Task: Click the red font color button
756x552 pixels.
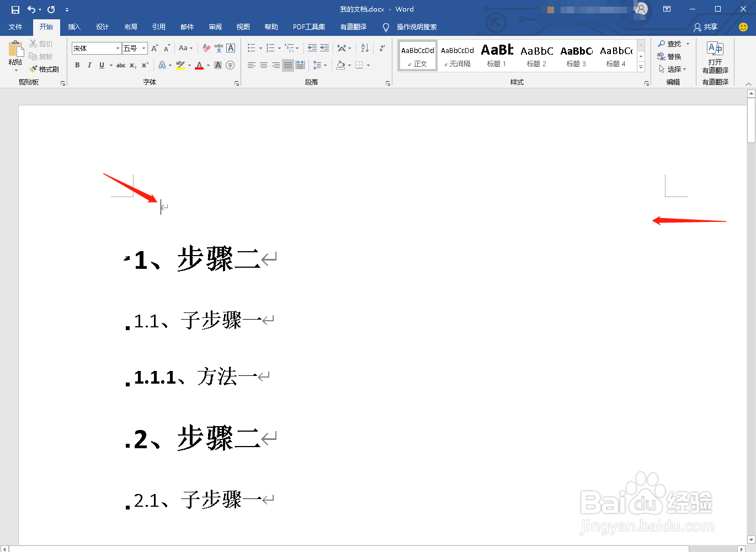Action: tap(199, 65)
